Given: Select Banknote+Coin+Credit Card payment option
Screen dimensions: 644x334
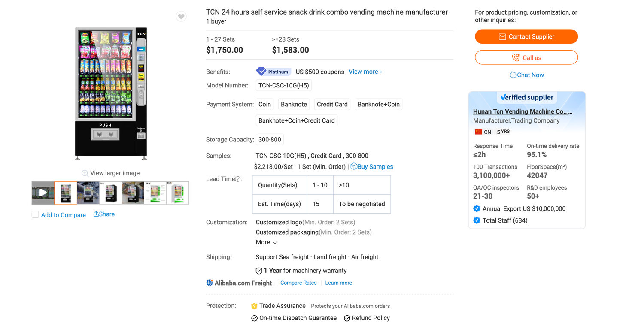Looking at the screenshot, I should click(297, 120).
